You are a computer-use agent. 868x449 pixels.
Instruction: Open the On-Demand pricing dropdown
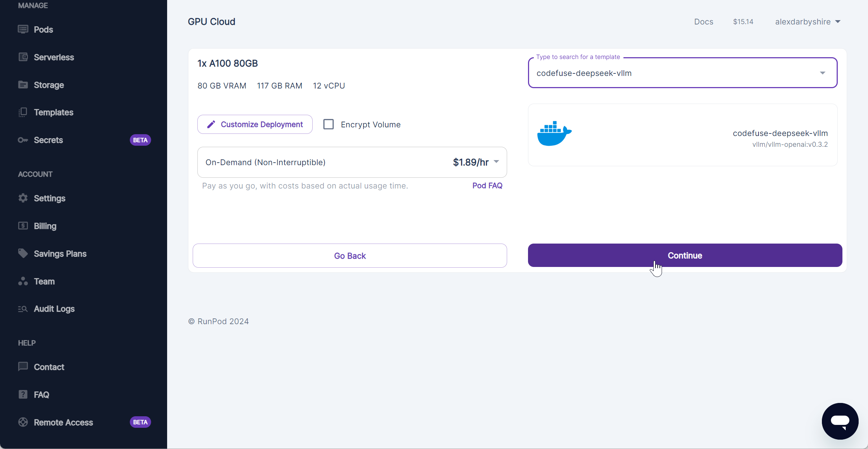(352, 162)
